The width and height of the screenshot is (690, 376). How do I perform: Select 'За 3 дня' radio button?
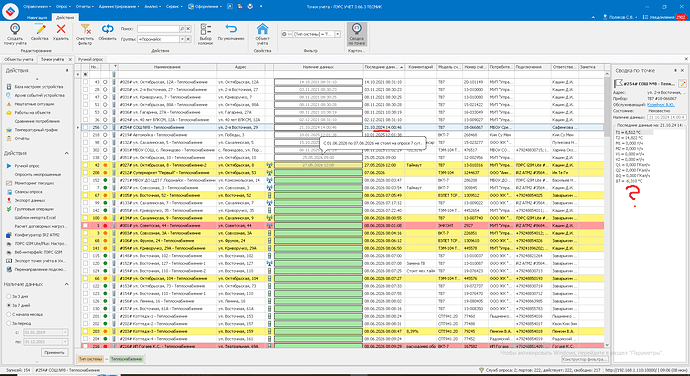pyautogui.click(x=8, y=296)
